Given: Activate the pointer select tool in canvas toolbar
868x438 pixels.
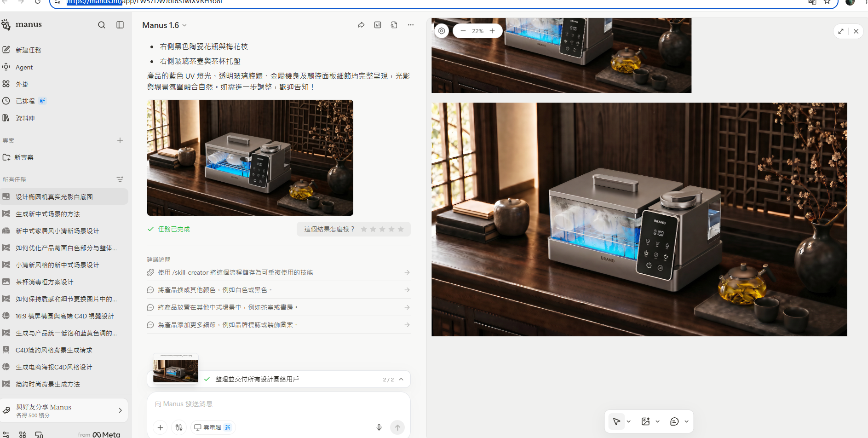Looking at the screenshot, I should point(617,421).
